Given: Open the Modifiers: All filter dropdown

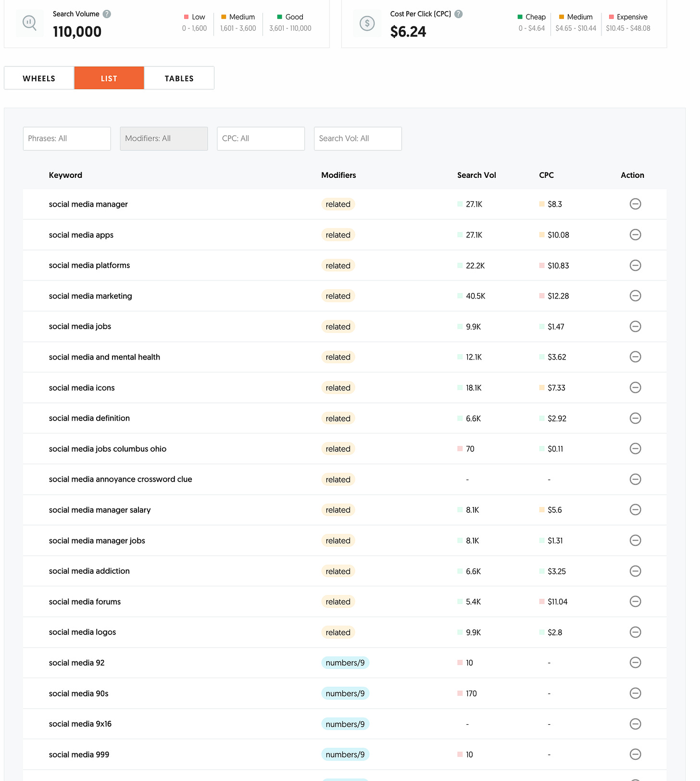Looking at the screenshot, I should click(x=164, y=138).
